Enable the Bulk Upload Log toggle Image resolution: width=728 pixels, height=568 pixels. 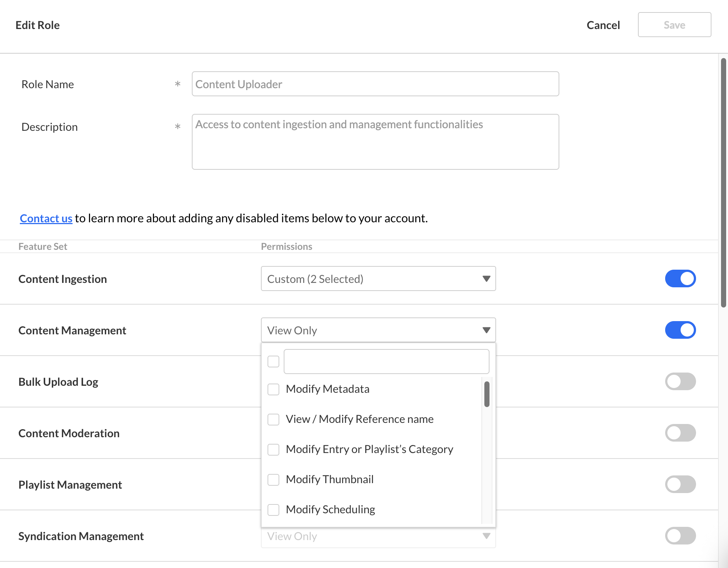tap(680, 381)
